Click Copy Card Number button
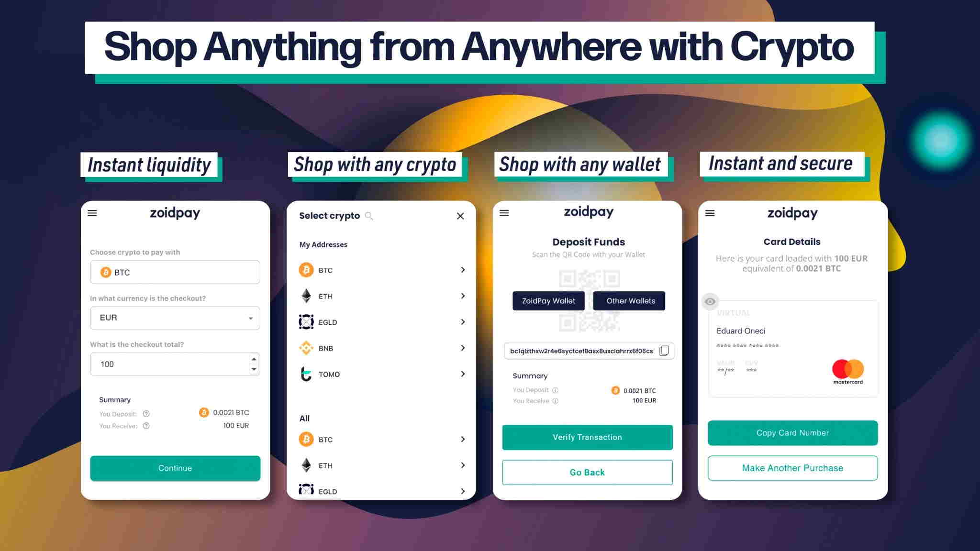Image resolution: width=980 pixels, height=551 pixels. click(792, 432)
